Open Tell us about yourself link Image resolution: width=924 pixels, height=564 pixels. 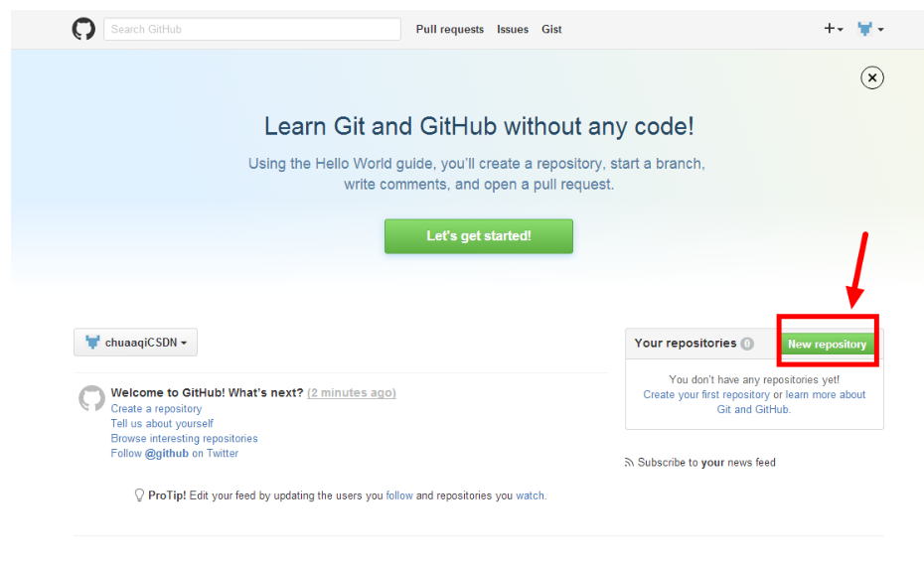(162, 423)
